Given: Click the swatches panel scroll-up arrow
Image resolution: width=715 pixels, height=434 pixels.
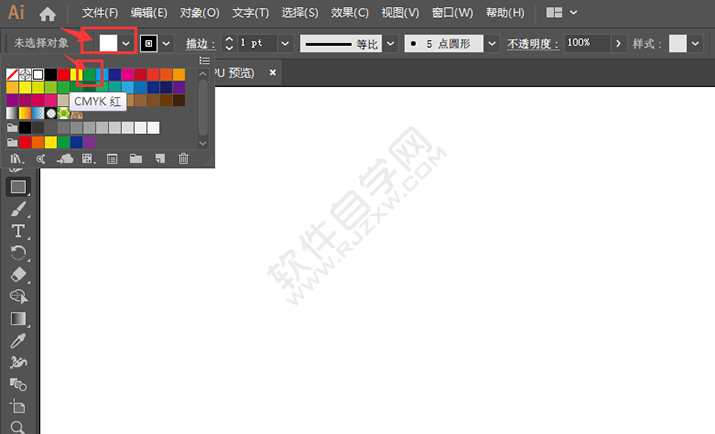Looking at the screenshot, I should [203, 74].
